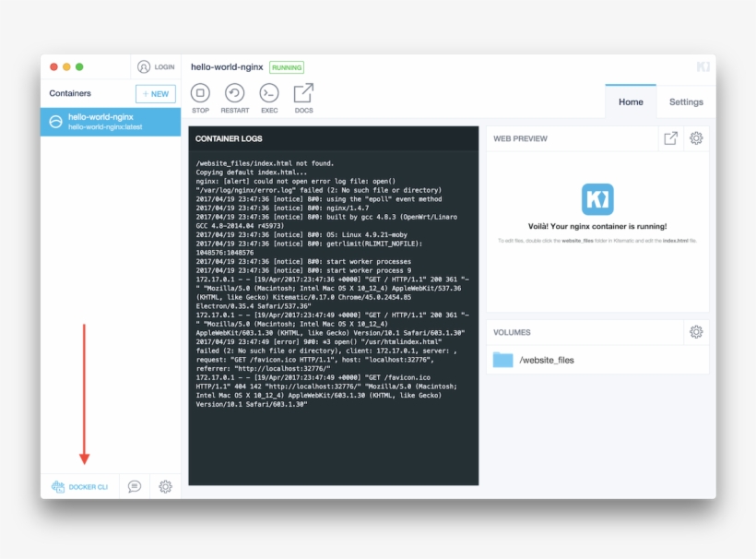This screenshot has width=756, height=559.
Task: Open the WEB PREVIEW settings gear
Action: (696, 137)
